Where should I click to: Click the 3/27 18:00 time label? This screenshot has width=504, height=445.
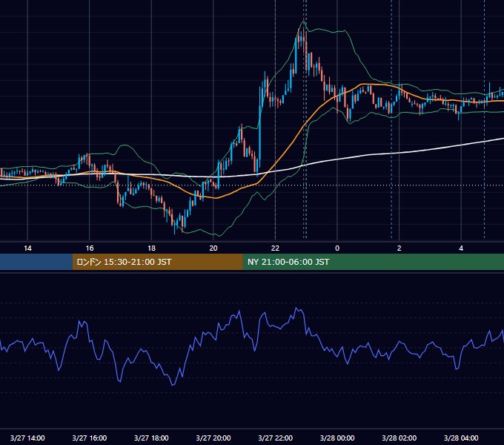click(151, 438)
